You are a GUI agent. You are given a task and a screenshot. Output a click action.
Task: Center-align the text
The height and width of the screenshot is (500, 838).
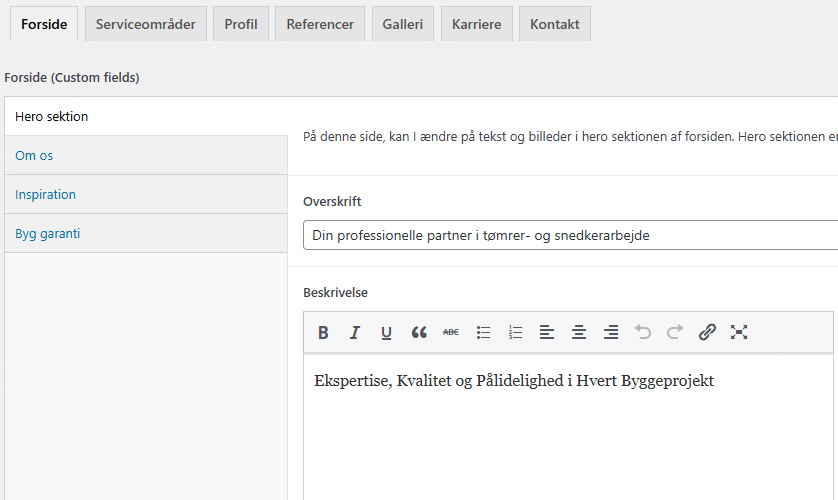[579, 333]
